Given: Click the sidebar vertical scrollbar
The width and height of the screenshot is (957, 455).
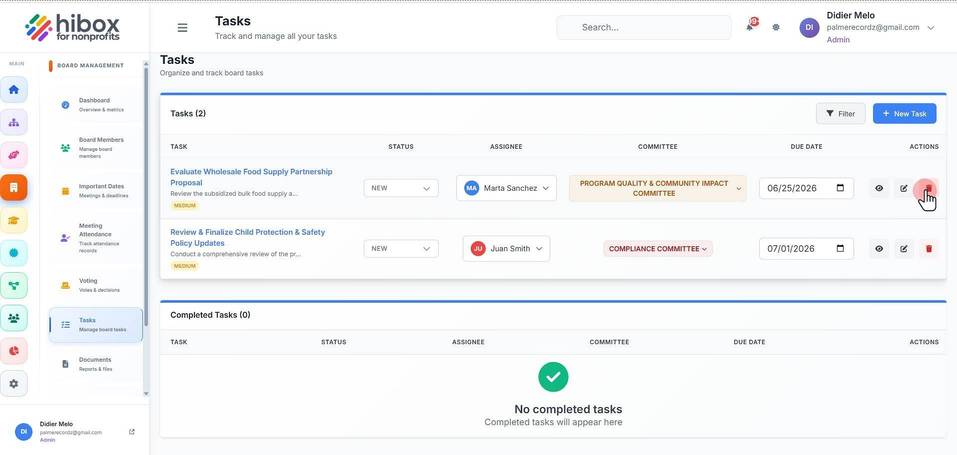Looking at the screenshot, I should [x=146, y=195].
